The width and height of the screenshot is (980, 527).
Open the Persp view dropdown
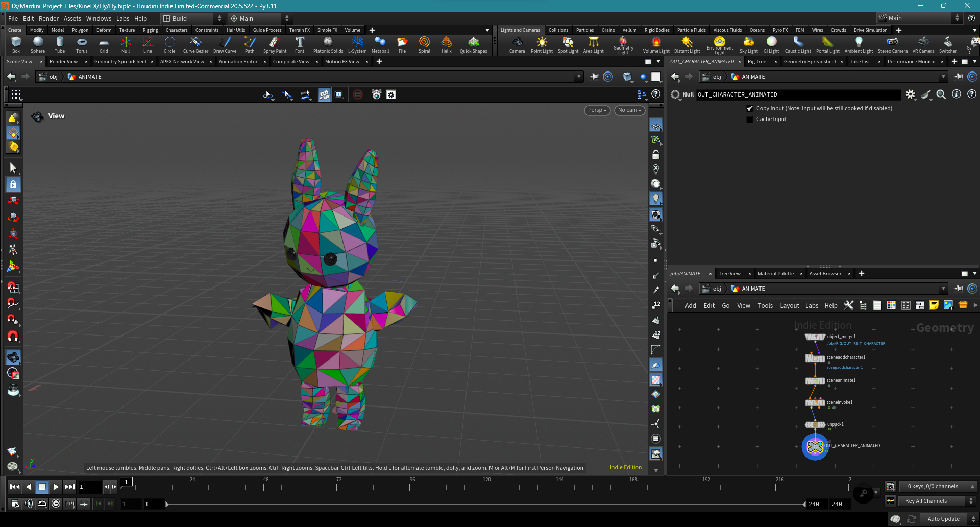(597, 110)
